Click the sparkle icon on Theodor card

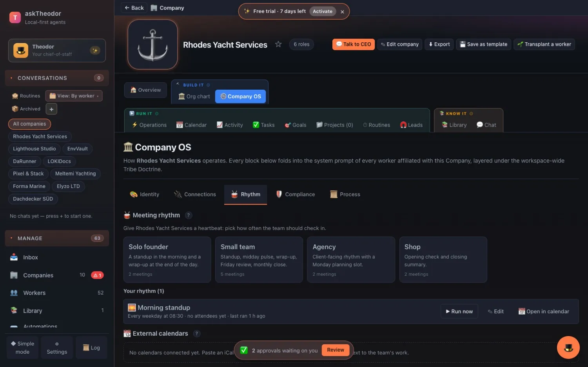95,51
